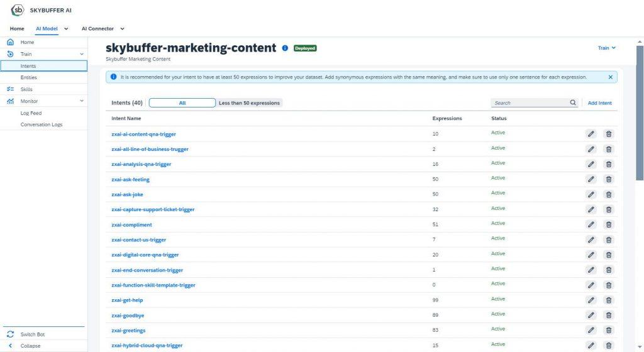Show bot info via blue info icon
This screenshot has width=644, height=352.
click(285, 48)
